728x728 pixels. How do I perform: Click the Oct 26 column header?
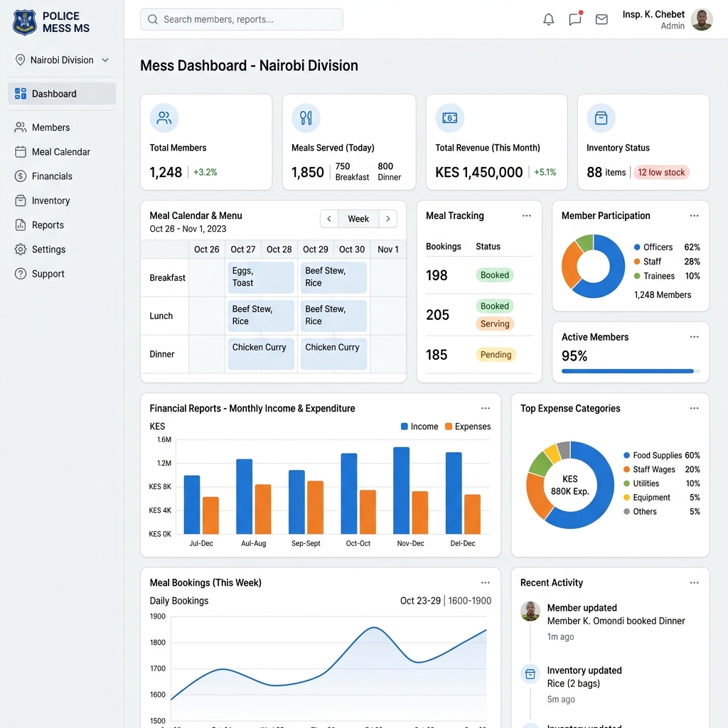point(207,250)
